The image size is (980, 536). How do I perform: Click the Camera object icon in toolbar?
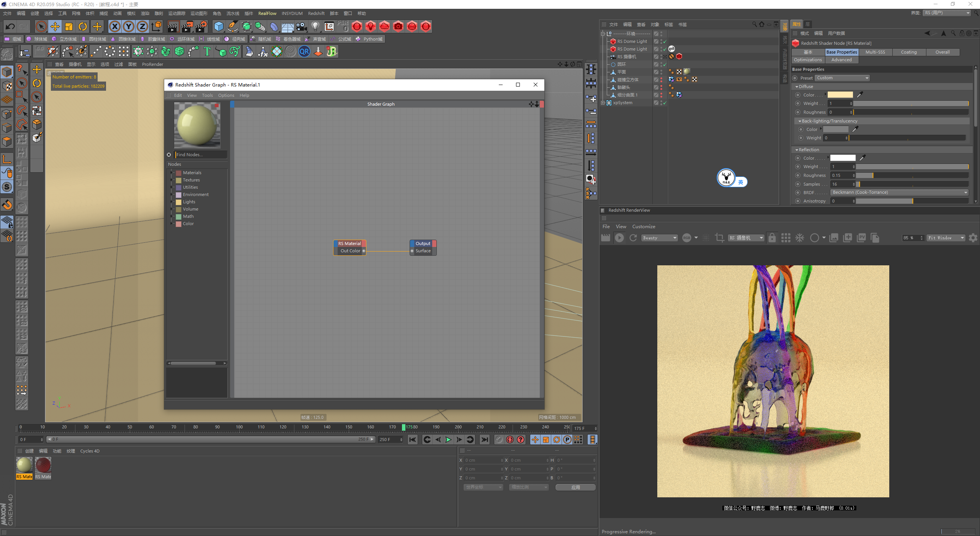[x=302, y=26]
